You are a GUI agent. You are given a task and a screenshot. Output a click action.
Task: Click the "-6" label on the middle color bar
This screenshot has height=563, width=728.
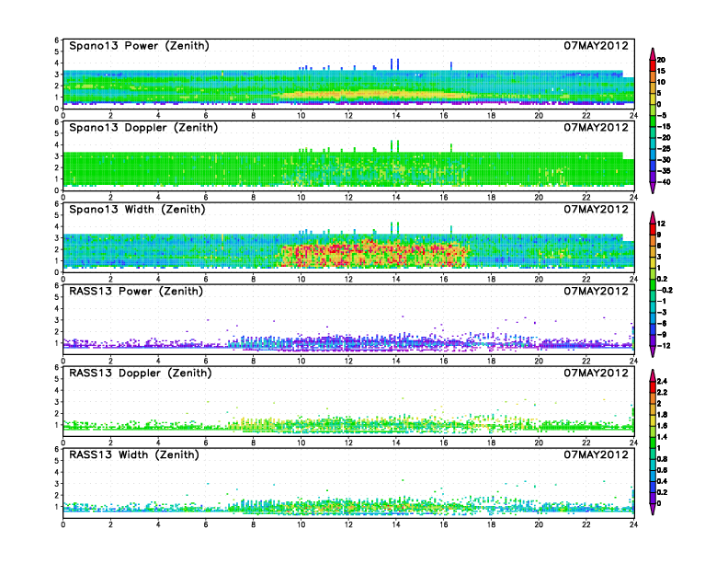click(x=662, y=323)
